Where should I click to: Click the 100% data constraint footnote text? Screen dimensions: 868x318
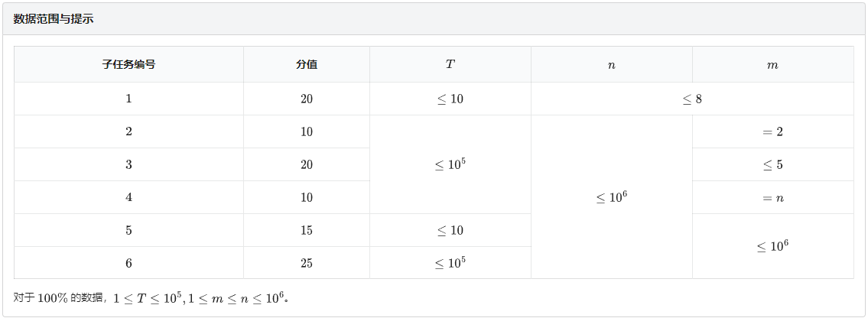[151, 297]
